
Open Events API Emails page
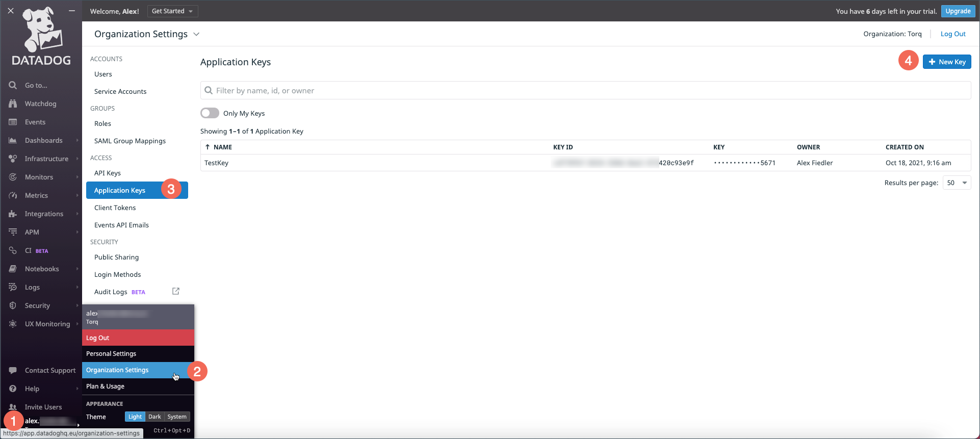pos(121,225)
